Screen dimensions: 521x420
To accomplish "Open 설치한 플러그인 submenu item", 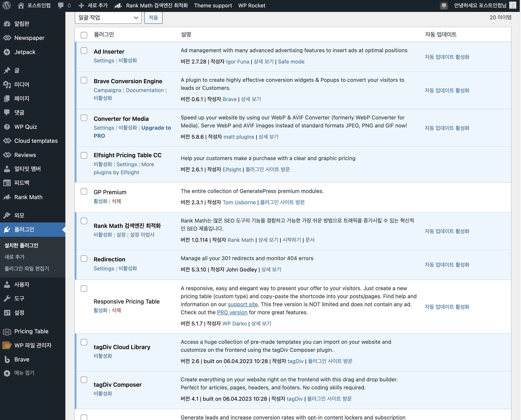I will [21, 245].
